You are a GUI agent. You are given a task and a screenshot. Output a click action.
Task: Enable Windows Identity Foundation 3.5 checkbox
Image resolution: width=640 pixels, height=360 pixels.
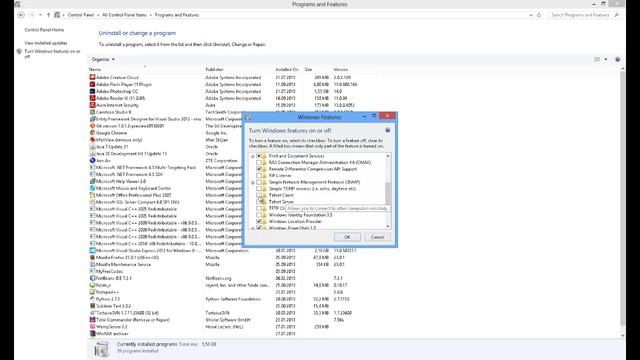tap(259, 215)
